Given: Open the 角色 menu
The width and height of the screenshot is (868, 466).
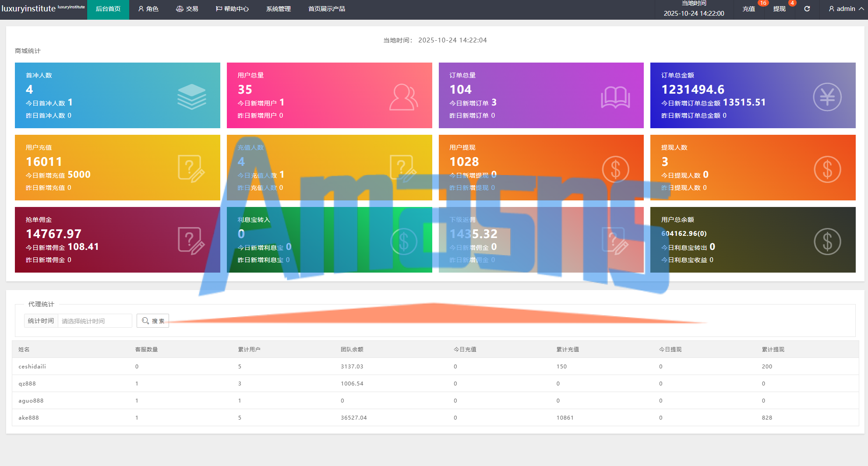Looking at the screenshot, I should coord(148,9).
